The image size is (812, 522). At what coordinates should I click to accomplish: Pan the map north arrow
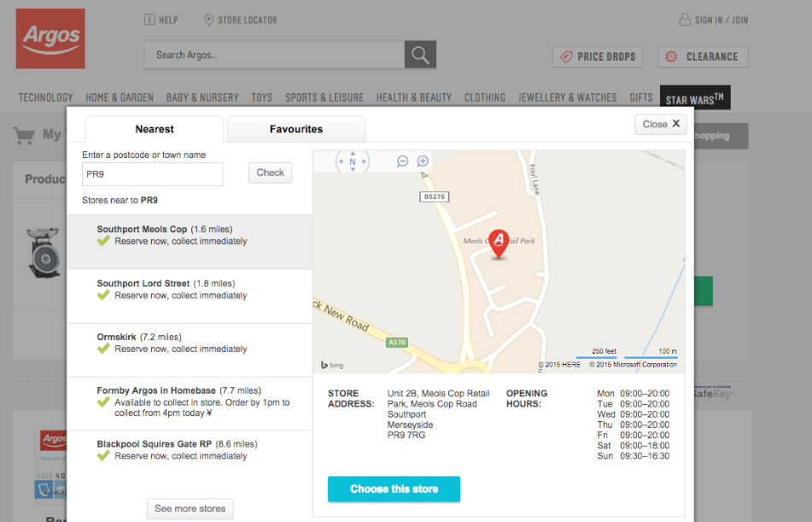point(353,154)
